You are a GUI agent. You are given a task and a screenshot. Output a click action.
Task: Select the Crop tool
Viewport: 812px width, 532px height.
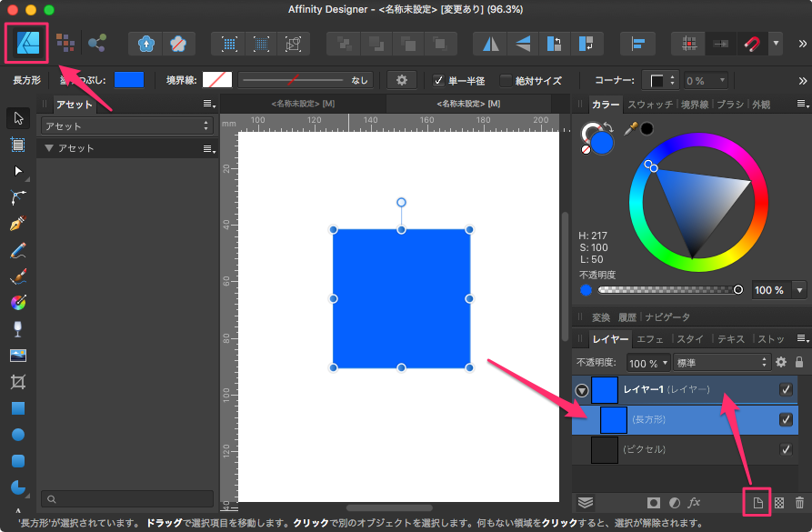17,381
